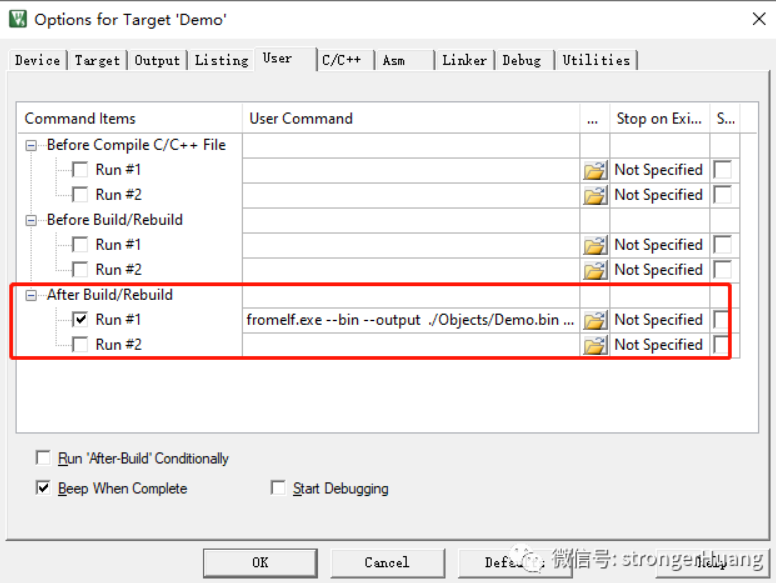Browse file for After Build Run #2

point(595,345)
